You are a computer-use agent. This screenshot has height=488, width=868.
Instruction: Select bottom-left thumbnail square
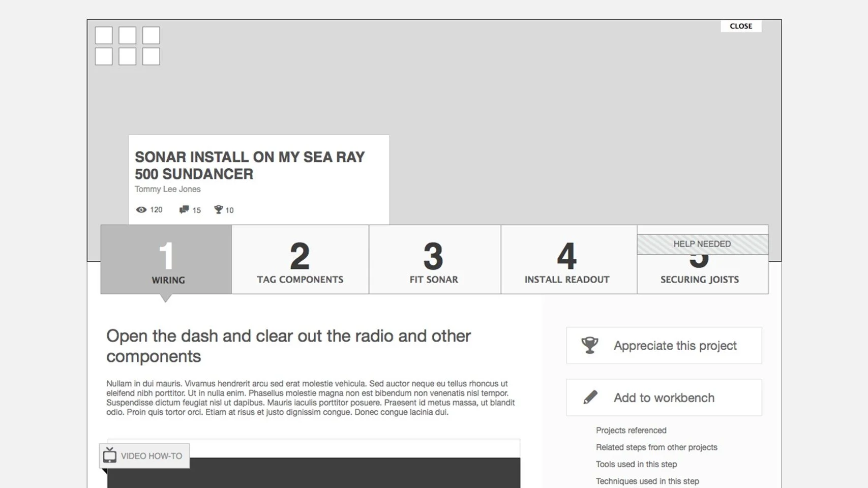(x=104, y=56)
